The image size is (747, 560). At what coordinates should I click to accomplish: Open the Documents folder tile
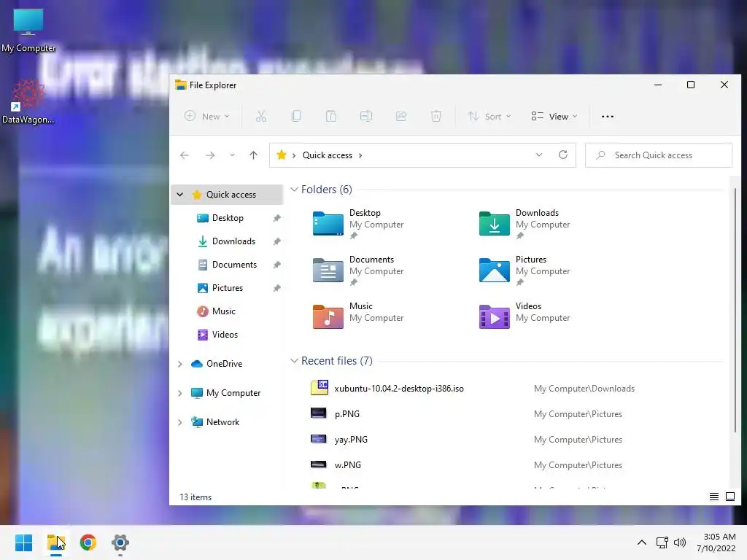tap(358, 271)
